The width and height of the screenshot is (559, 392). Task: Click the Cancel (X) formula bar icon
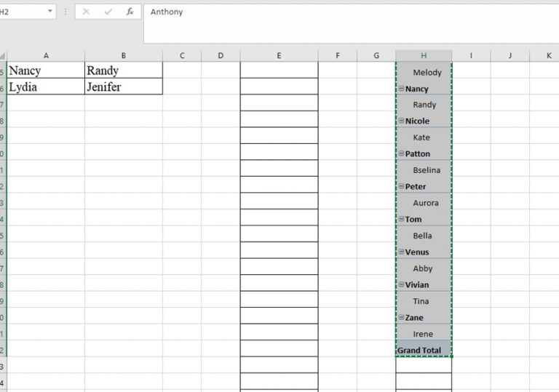[86, 12]
